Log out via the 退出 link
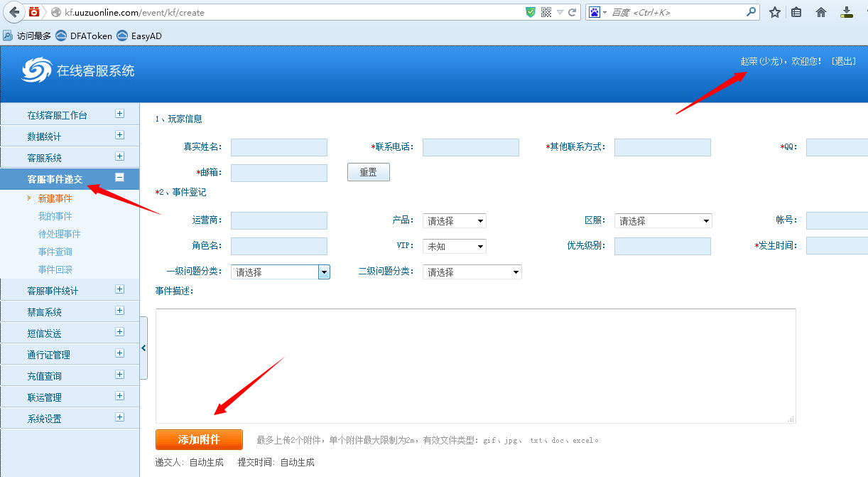Image resolution: width=868 pixels, height=477 pixels. (x=843, y=61)
